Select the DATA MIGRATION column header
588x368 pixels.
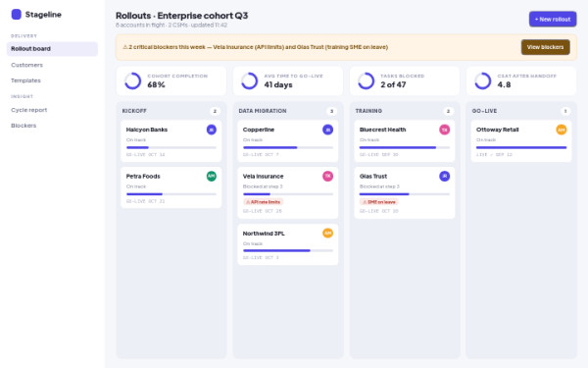point(263,111)
